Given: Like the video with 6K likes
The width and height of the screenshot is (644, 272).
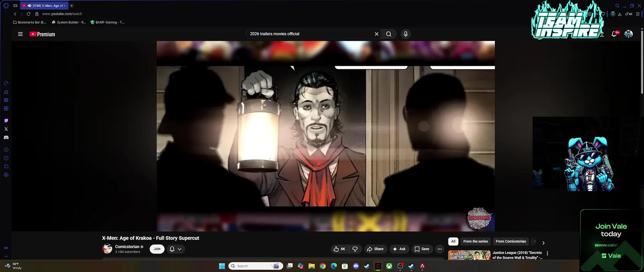Looking at the screenshot, I should pos(339,249).
